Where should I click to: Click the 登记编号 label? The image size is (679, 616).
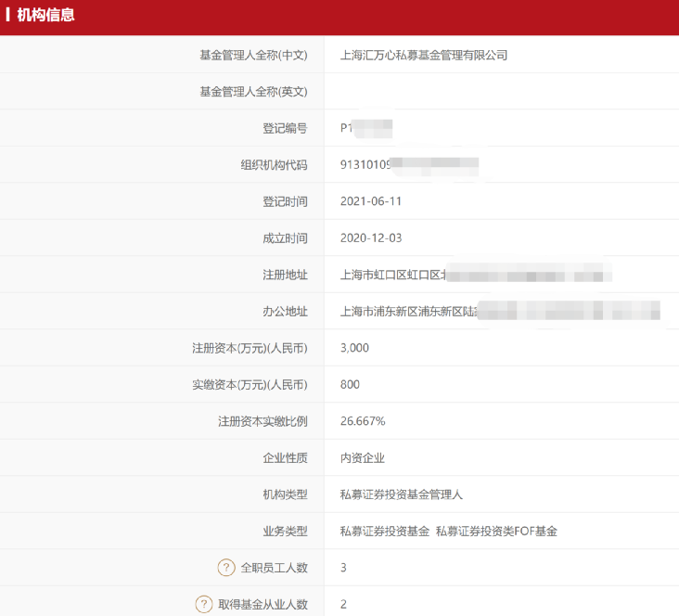tap(285, 128)
